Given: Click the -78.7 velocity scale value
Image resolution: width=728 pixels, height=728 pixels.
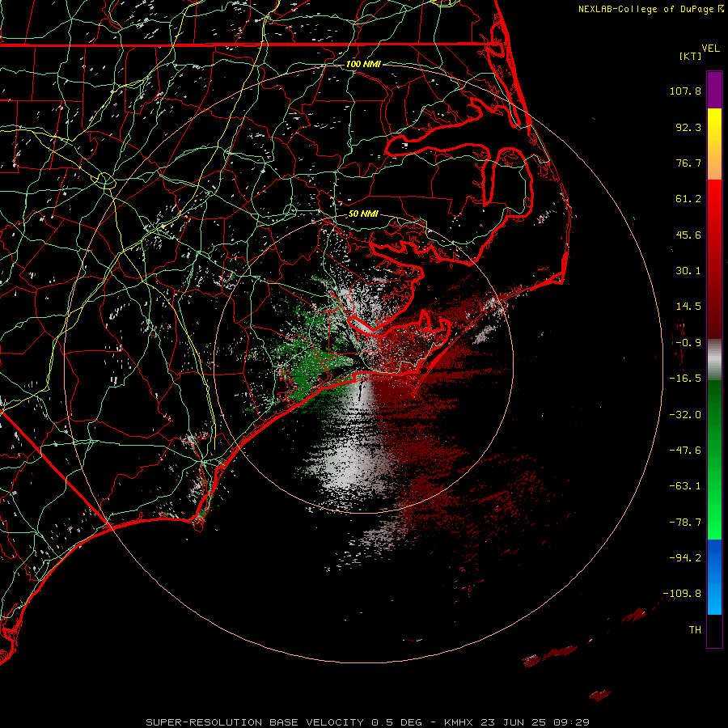Looking at the screenshot, I should pos(685,523).
